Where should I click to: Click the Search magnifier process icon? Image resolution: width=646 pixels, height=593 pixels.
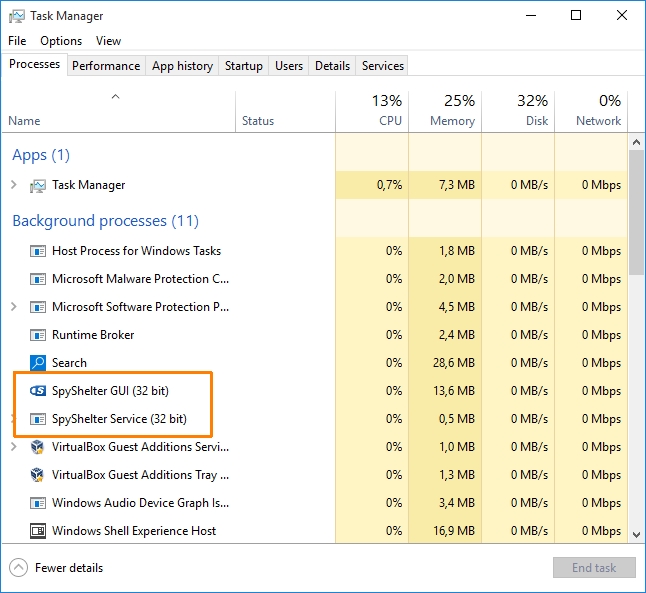38,363
